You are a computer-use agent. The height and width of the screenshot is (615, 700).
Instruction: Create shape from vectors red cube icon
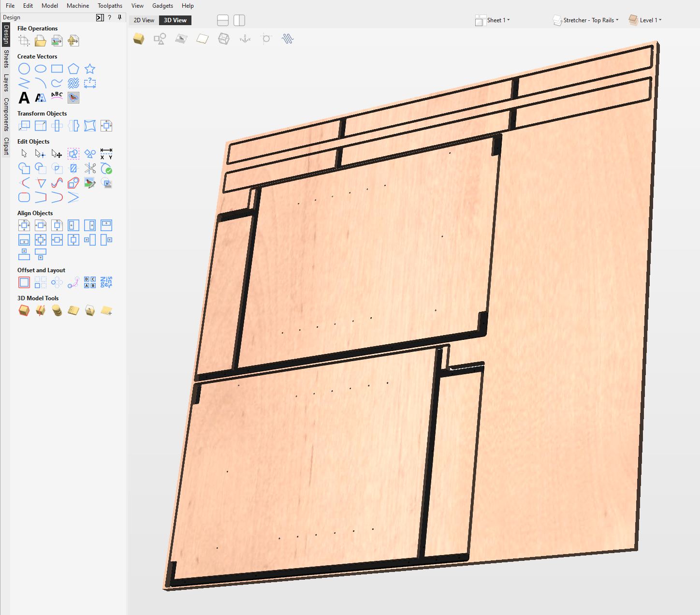tap(24, 310)
